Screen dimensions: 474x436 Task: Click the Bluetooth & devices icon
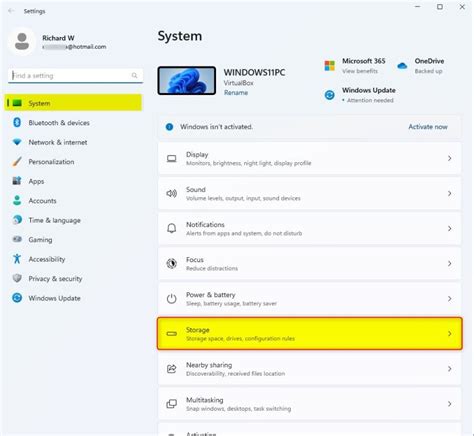[17, 122]
